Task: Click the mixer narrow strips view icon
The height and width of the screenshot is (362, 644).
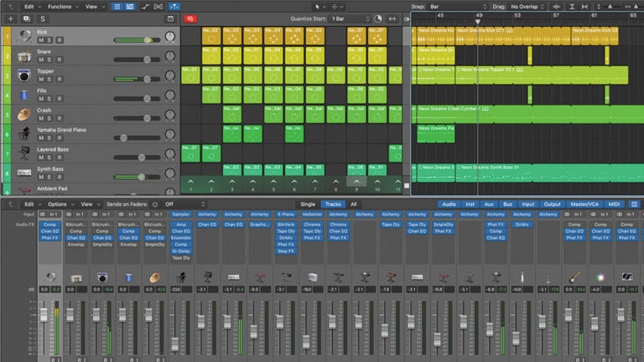Action: 635,204
